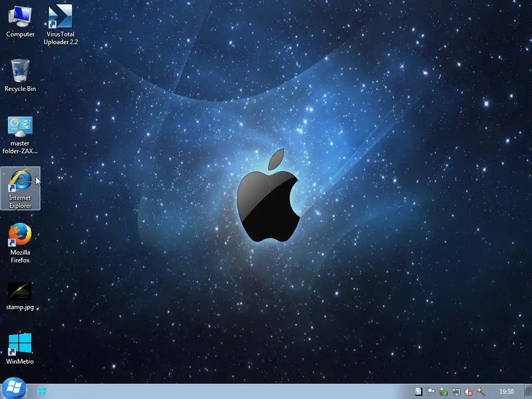The image size is (532, 399).
Task: Select the master folder-ZAX icon
Action: coord(20,135)
